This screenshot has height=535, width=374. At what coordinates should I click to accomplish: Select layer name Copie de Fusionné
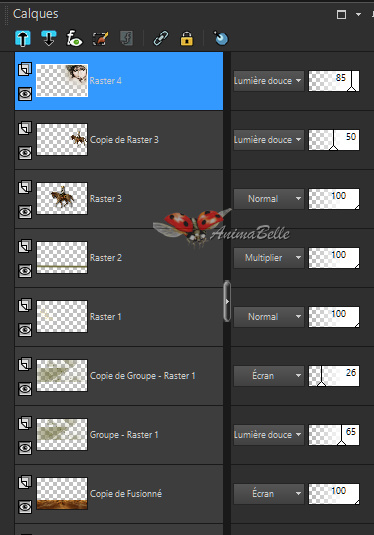point(126,494)
